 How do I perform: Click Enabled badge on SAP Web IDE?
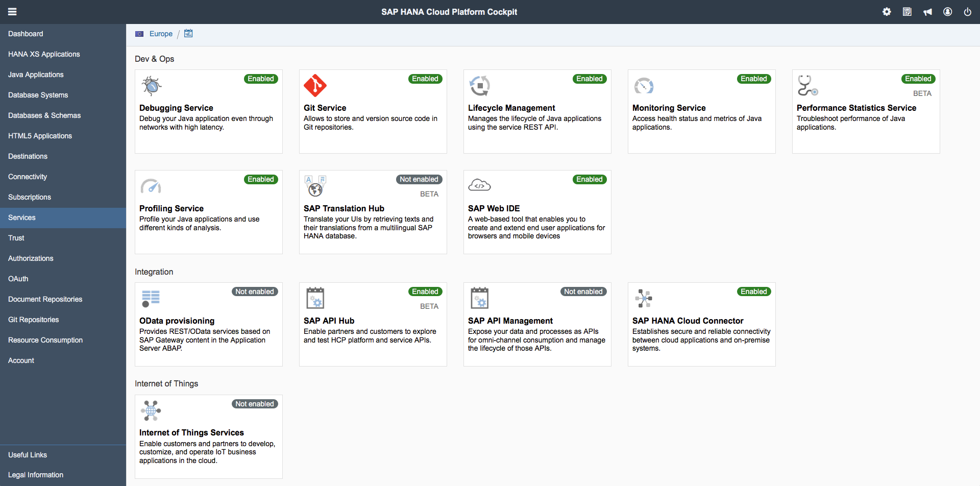[x=590, y=179]
